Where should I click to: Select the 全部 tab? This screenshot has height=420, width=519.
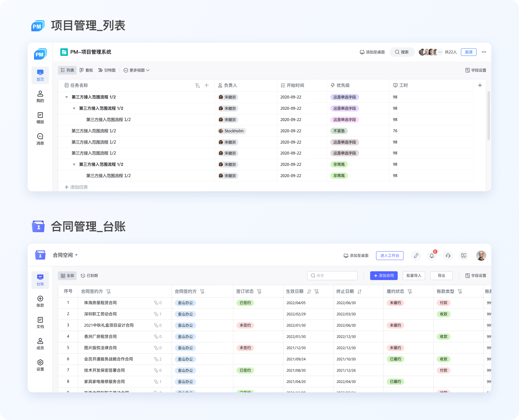pyautogui.click(x=67, y=276)
